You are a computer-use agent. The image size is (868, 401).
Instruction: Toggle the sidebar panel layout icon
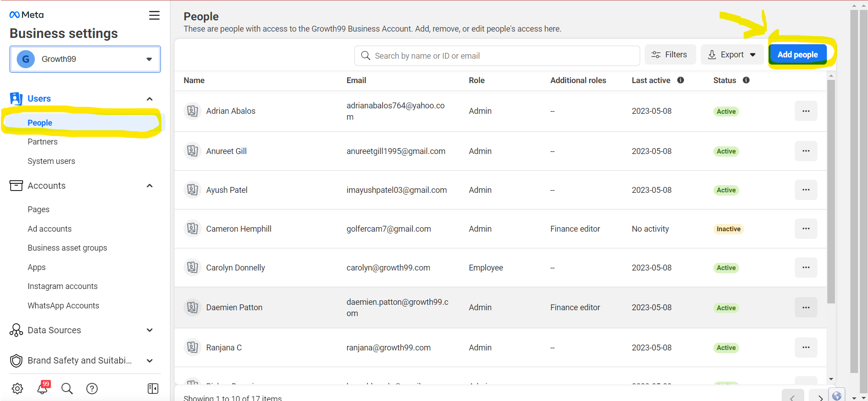[153, 388]
